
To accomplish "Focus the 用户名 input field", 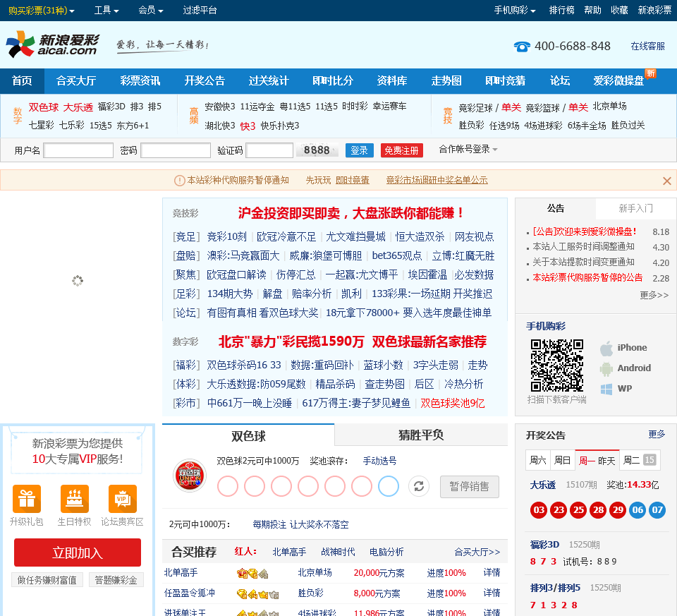I will [x=78, y=150].
